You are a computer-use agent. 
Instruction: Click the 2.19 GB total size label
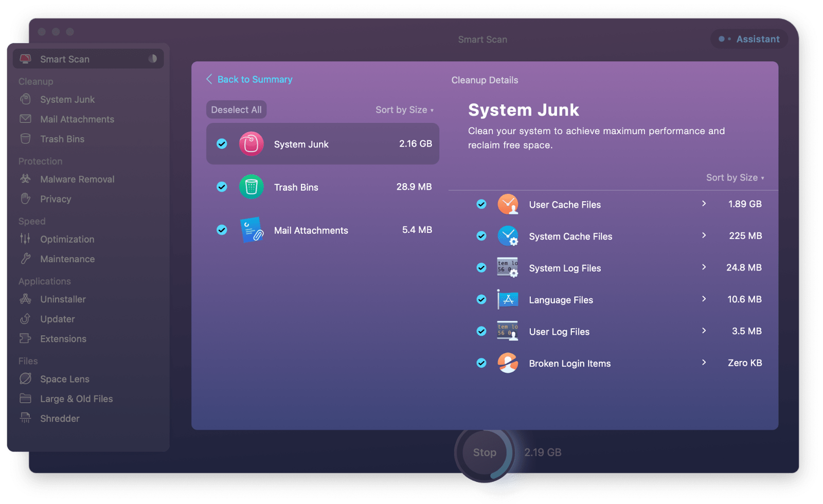point(543,453)
